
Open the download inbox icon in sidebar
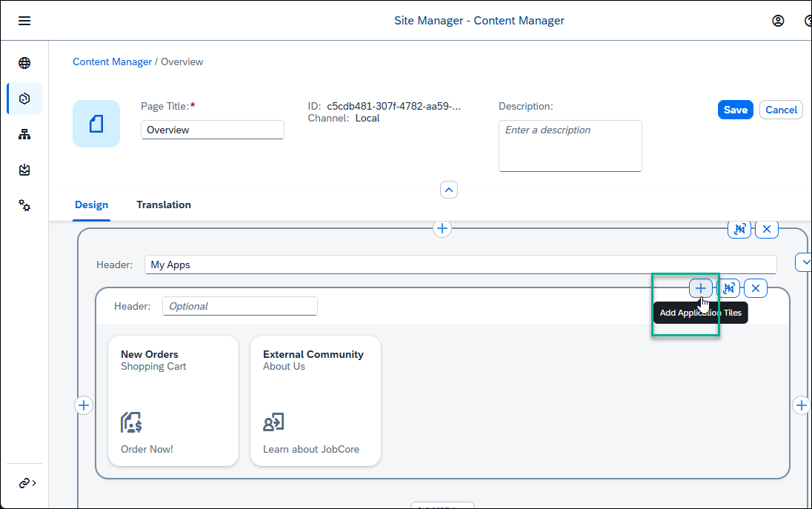coord(24,170)
